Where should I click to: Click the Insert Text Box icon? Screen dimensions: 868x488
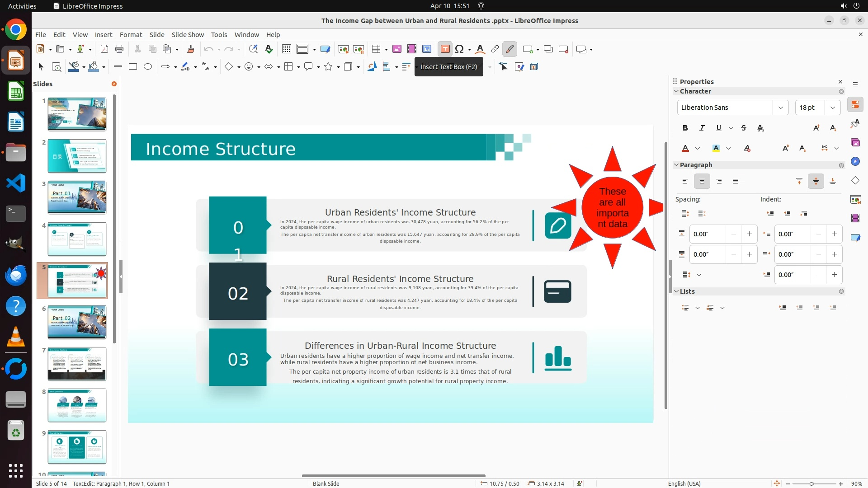(445, 49)
